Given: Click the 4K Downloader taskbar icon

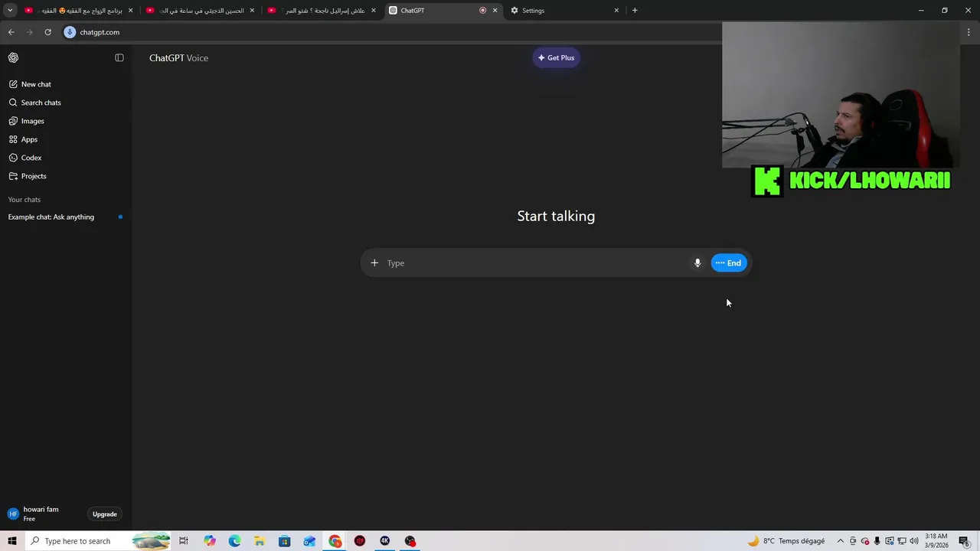Looking at the screenshot, I should coord(385,541).
